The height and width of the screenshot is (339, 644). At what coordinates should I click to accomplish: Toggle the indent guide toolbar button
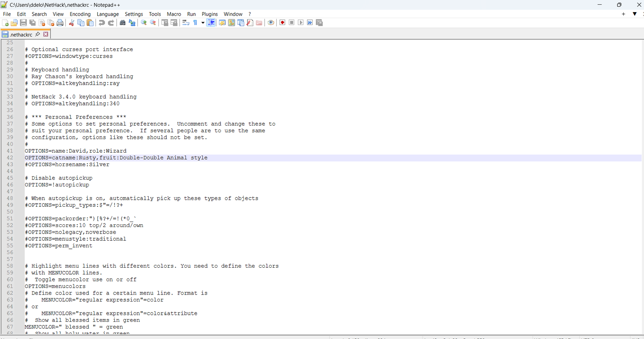point(211,23)
